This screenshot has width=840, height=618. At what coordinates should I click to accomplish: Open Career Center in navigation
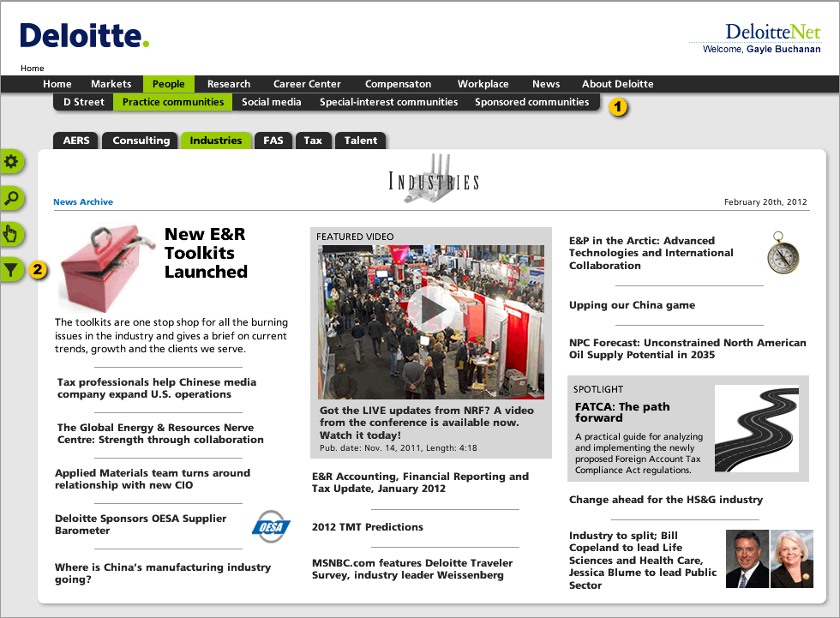click(307, 84)
